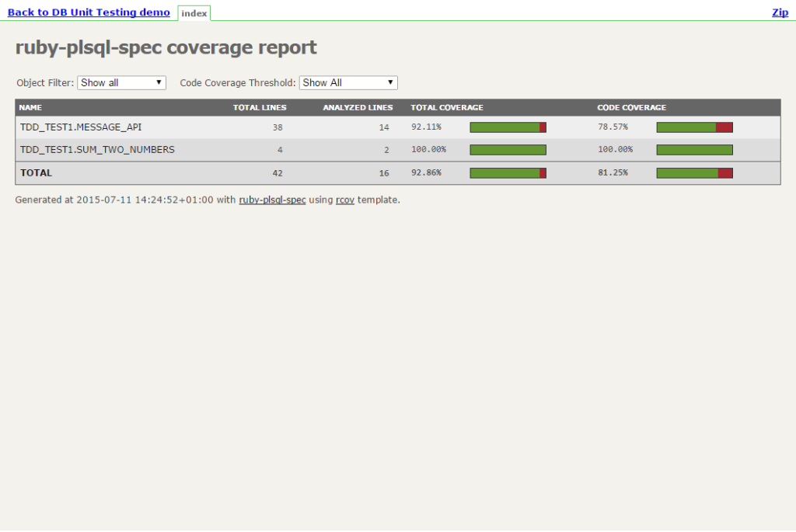Image resolution: width=796 pixels, height=532 pixels.
Task: Click the ANALYZED LINES column header
Action: pos(358,107)
